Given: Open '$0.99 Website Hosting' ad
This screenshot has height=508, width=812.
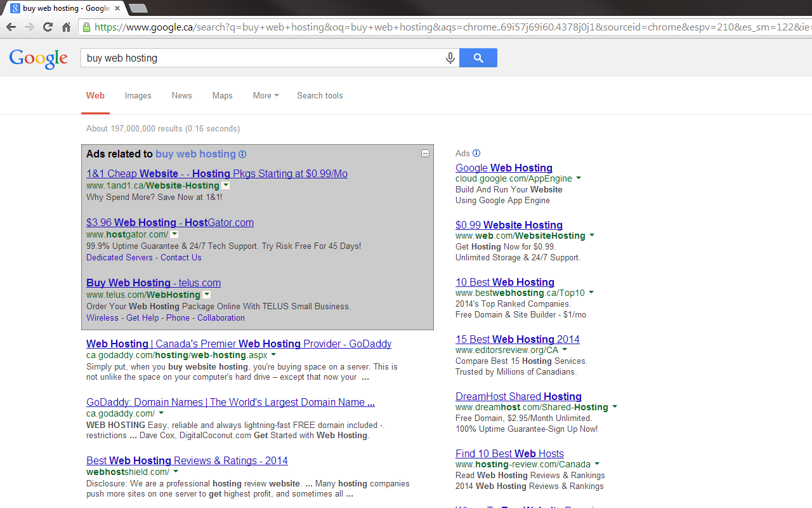Looking at the screenshot, I should [509, 225].
